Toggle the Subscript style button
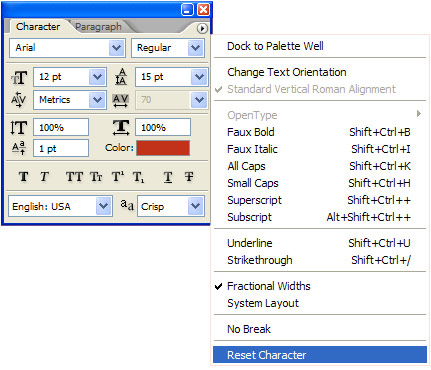Viewport: 431px width, 370px height. pyautogui.click(x=138, y=177)
